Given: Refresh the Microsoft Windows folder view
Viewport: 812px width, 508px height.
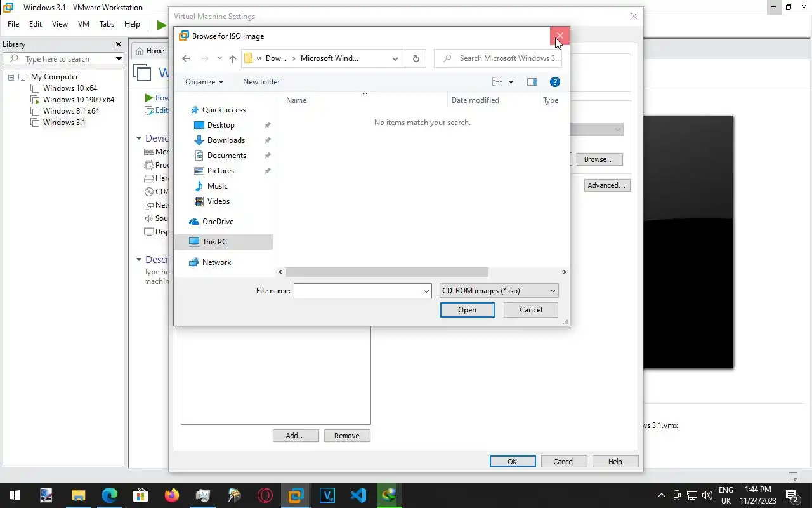Looking at the screenshot, I should 416,58.
